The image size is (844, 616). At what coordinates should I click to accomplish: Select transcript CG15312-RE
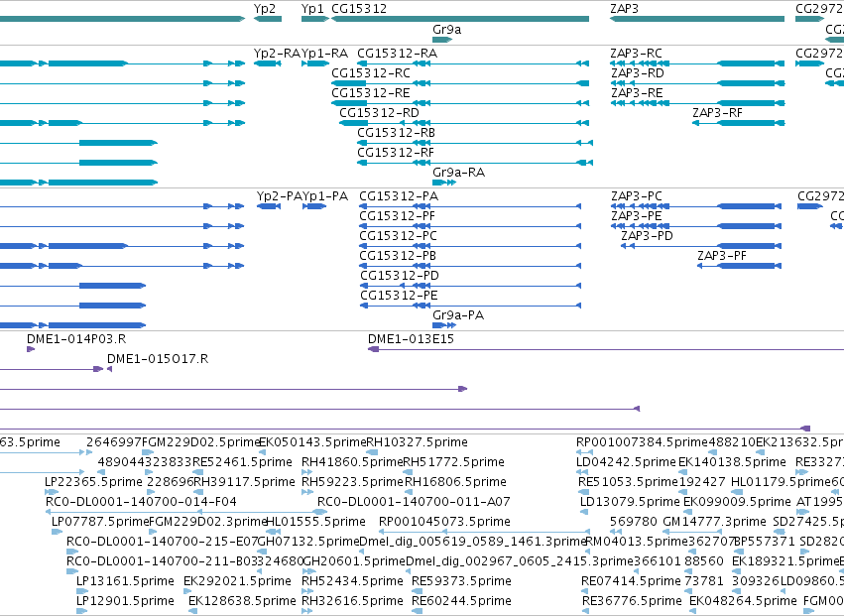click(460, 103)
